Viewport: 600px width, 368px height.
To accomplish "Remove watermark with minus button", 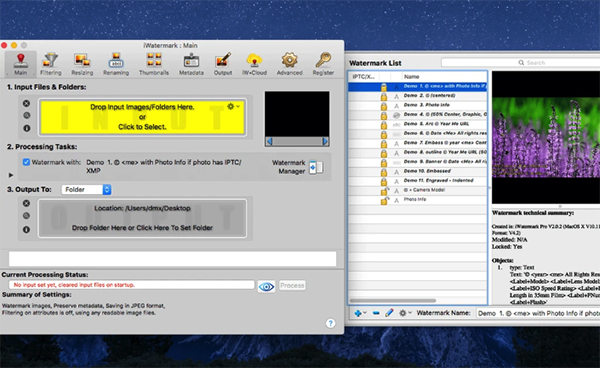I will click(x=376, y=313).
